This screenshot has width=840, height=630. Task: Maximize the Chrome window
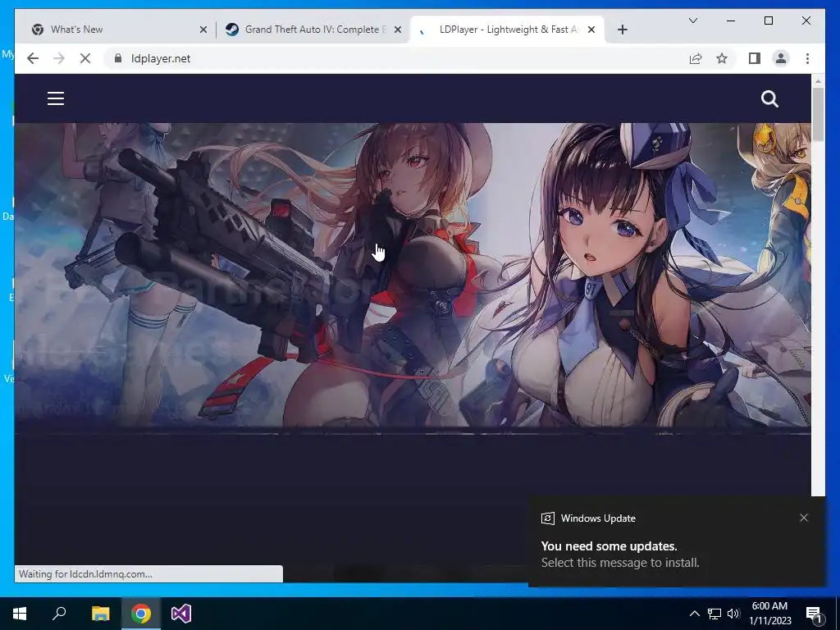768,21
